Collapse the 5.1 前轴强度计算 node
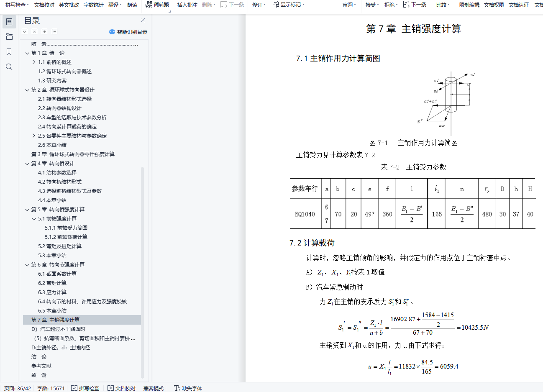This screenshot has width=543, height=392. click(x=34, y=219)
